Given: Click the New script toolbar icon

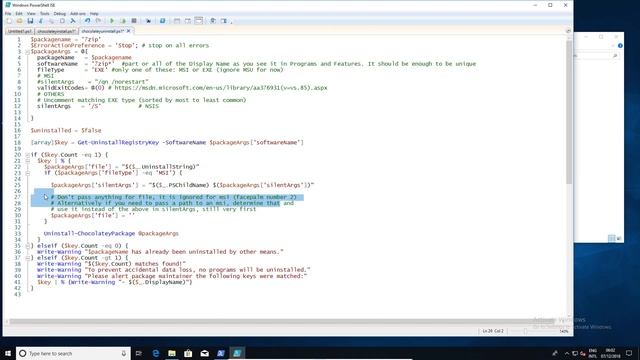Looking at the screenshot, I should pyautogui.click(x=9, y=20).
